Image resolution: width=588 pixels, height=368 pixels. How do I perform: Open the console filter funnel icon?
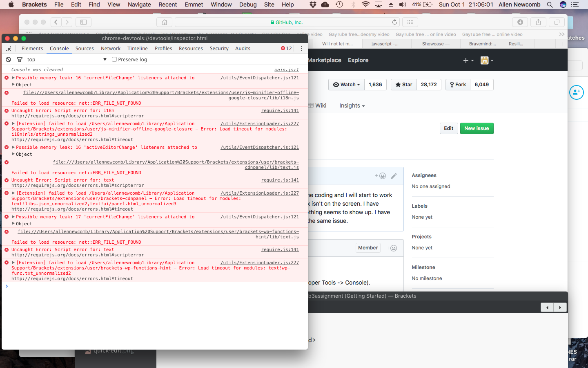19,59
